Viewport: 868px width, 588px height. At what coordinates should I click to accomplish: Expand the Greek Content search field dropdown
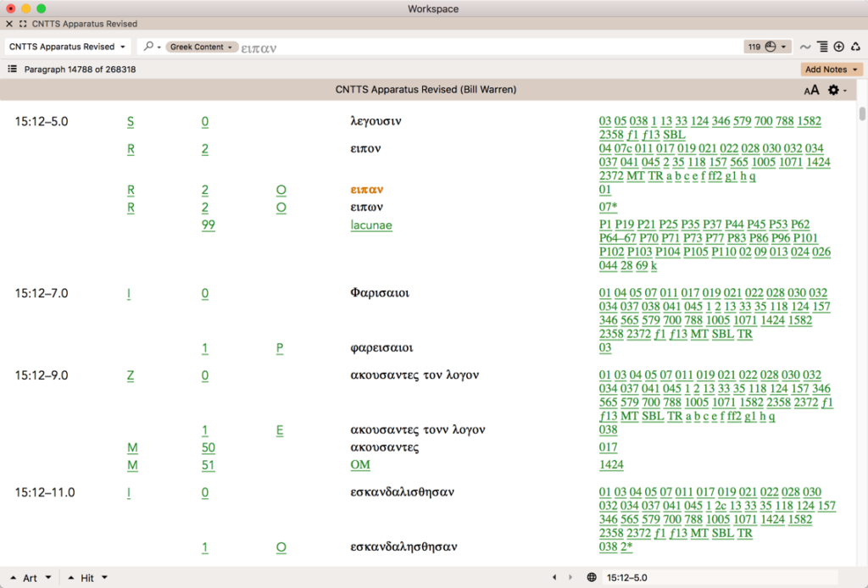(x=202, y=47)
